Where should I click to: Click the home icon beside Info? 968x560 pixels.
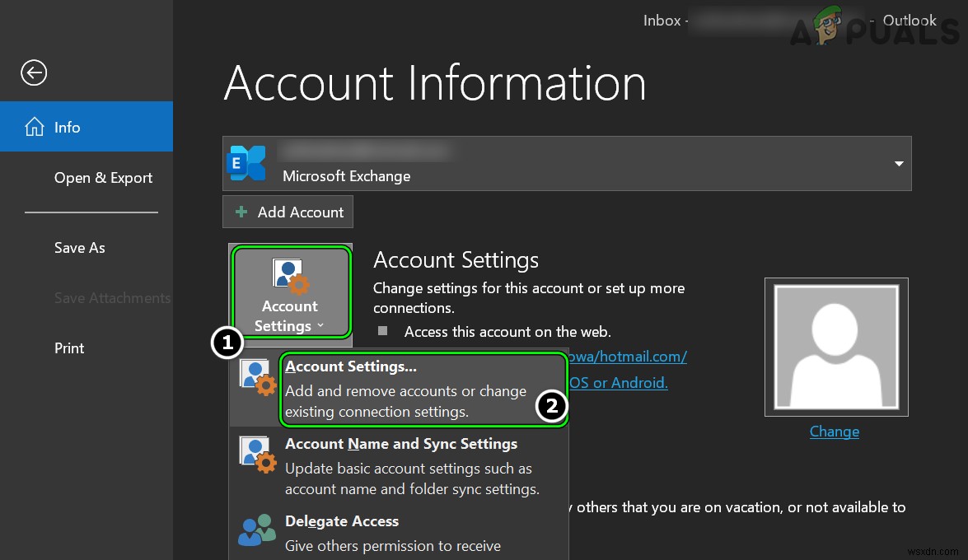click(35, 126)
